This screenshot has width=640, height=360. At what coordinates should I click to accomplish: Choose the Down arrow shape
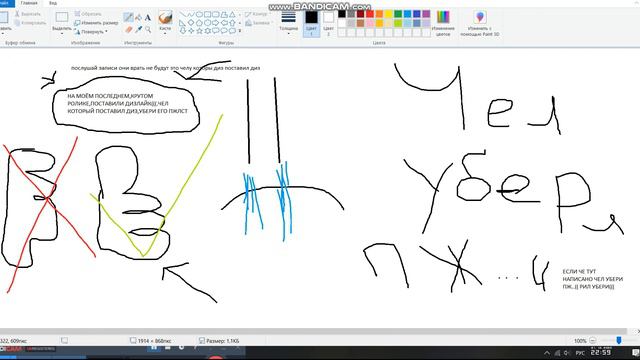point(183,31)
